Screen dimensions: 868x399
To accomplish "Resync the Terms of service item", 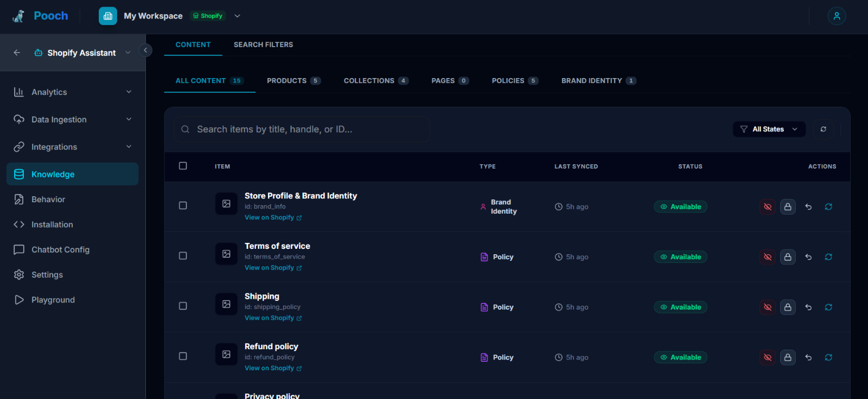I will (x=828, y=257).
